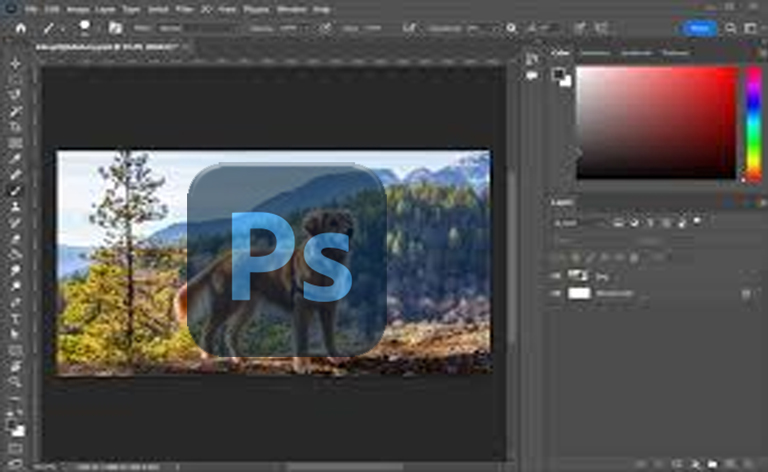This screenshot has height=472, width=768.
Task: Hide the top layer eye icon
Action: (556, 276)
